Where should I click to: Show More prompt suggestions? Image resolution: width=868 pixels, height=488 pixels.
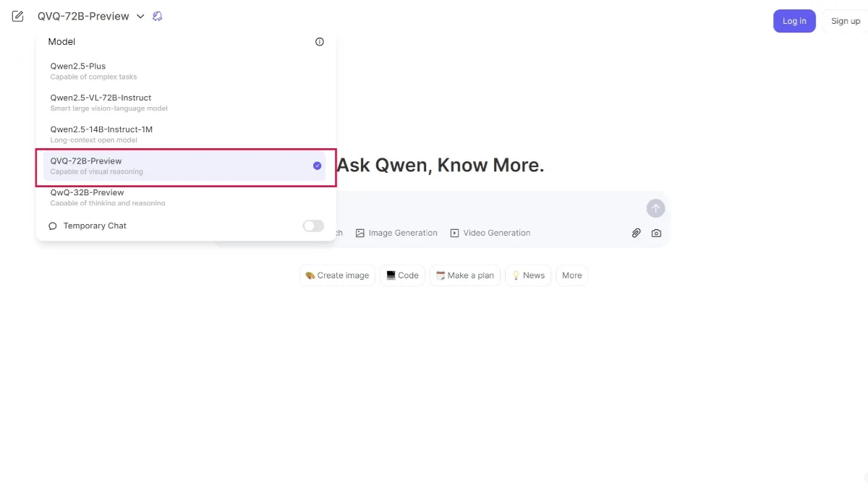[572, 275]
